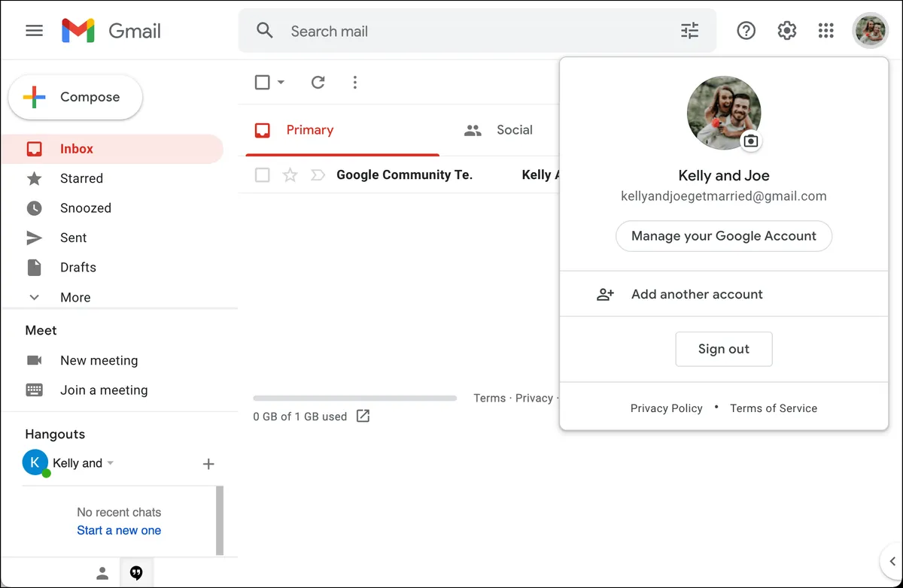Select the Google Community Team email checkbox
This screenshot has height=588, width=903.
click(262, 175)
